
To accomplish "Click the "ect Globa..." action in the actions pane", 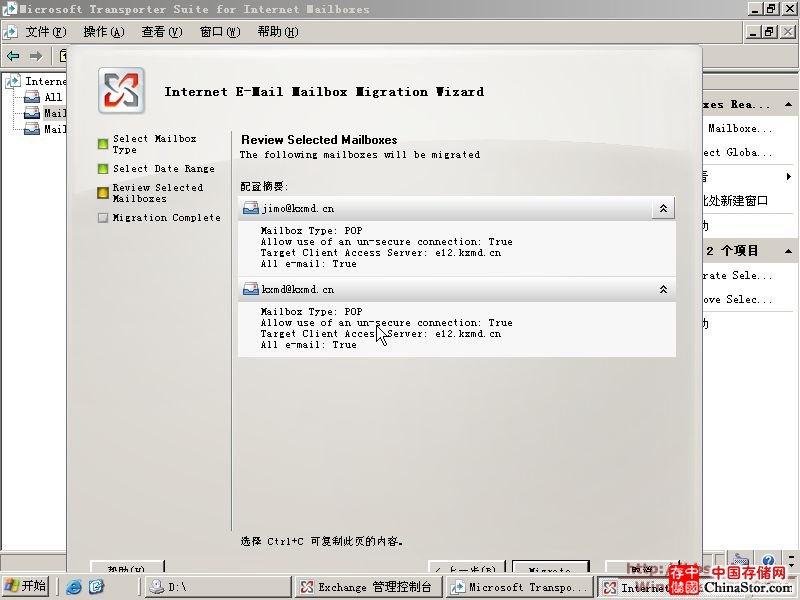I will pyautogui.click(x=738, y=153).
